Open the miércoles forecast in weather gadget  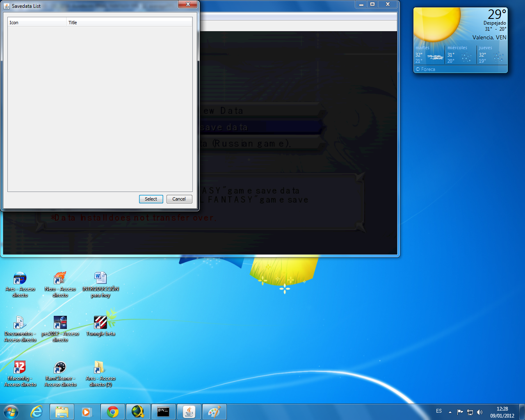461,55
